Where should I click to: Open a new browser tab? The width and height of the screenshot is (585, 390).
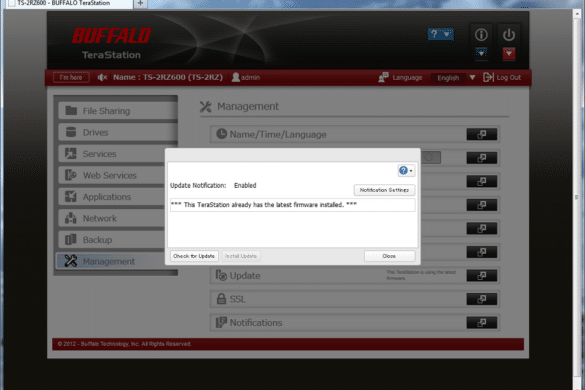point(140,4)
